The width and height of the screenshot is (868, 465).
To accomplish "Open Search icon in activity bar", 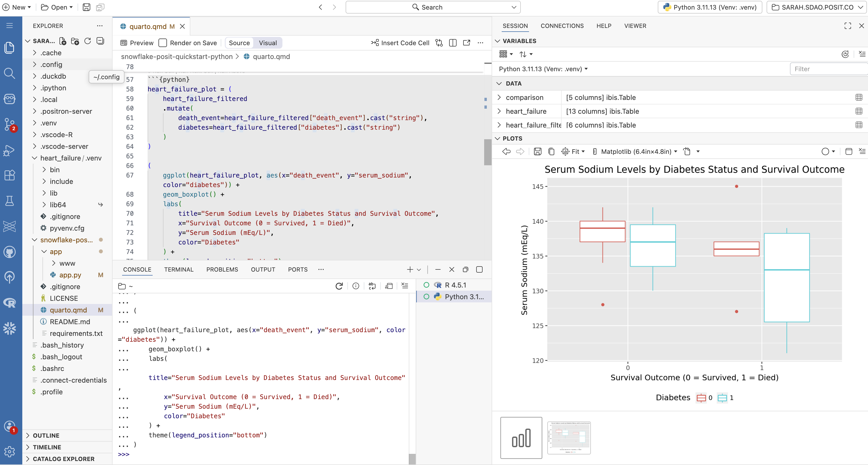I will [10, 73].
